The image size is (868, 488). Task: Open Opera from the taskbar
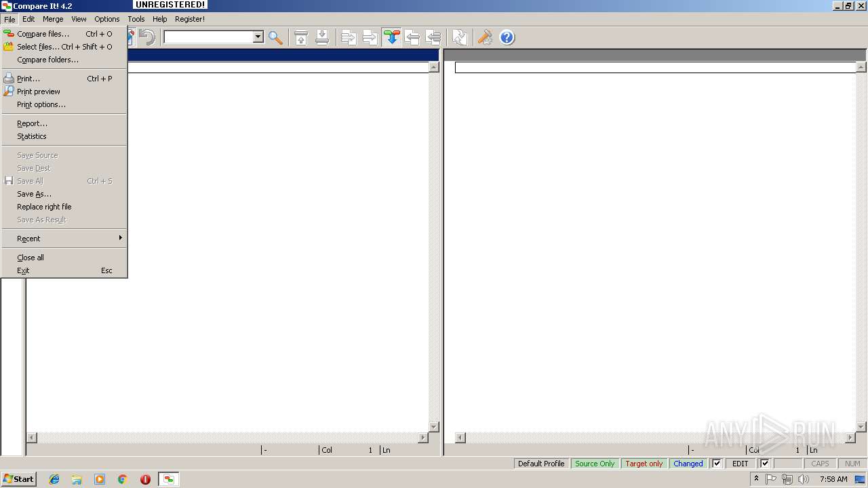coord(145,479)
